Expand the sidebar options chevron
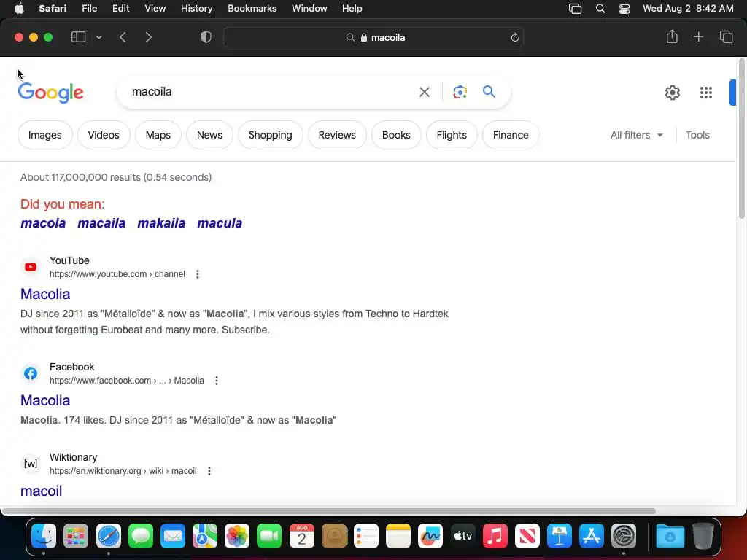This screenshot has height=560, width=747. (98, 37)
